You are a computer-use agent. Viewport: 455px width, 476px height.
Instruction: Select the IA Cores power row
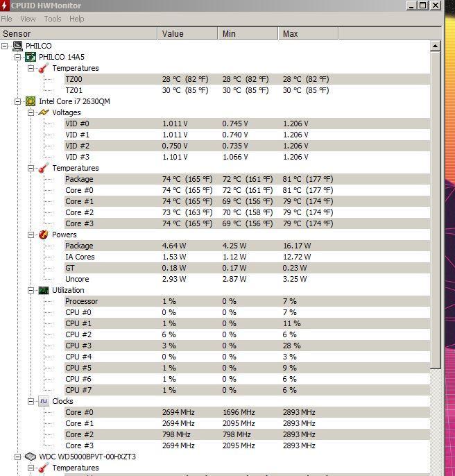(247, 257)
